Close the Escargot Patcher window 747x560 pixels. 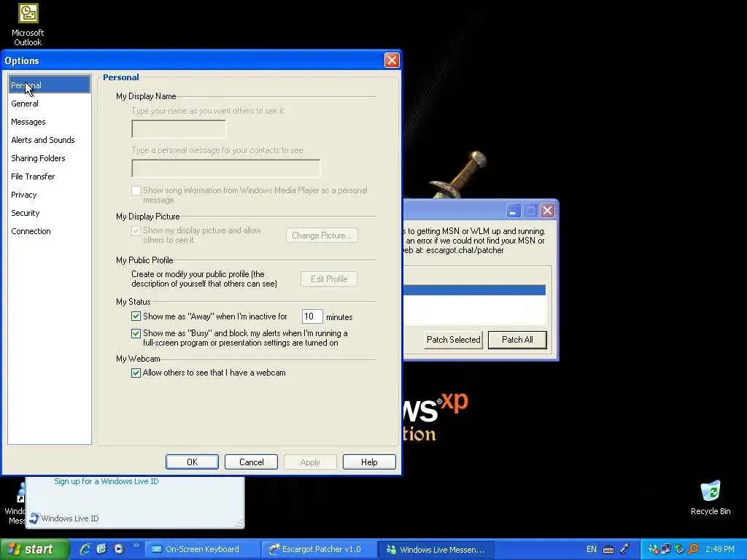[548, 210]
